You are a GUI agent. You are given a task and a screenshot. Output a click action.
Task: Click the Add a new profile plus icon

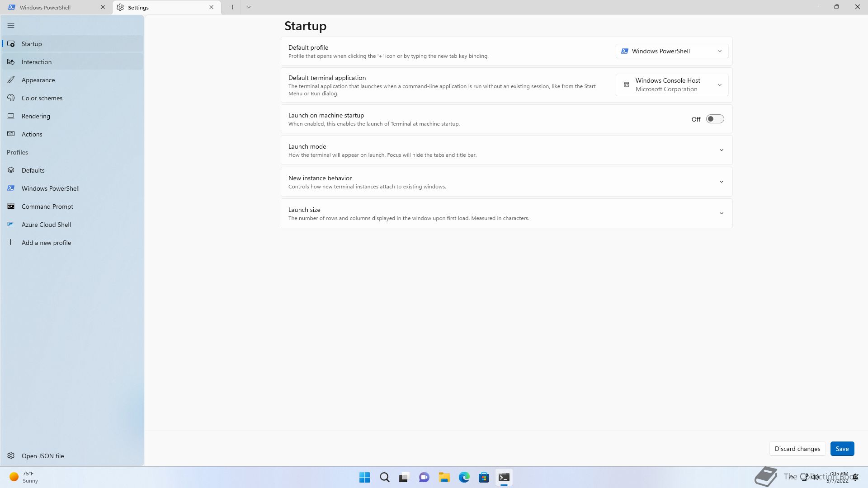[11, 243]
